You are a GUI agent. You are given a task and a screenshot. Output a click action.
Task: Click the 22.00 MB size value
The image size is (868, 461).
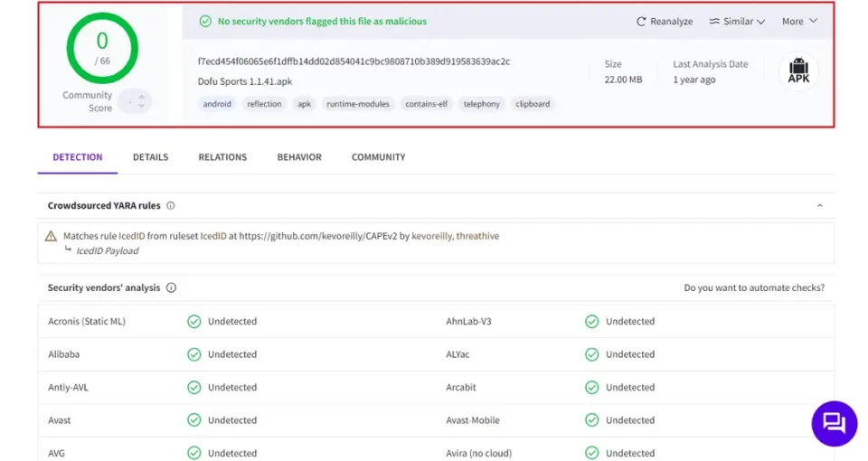(623, 80)
